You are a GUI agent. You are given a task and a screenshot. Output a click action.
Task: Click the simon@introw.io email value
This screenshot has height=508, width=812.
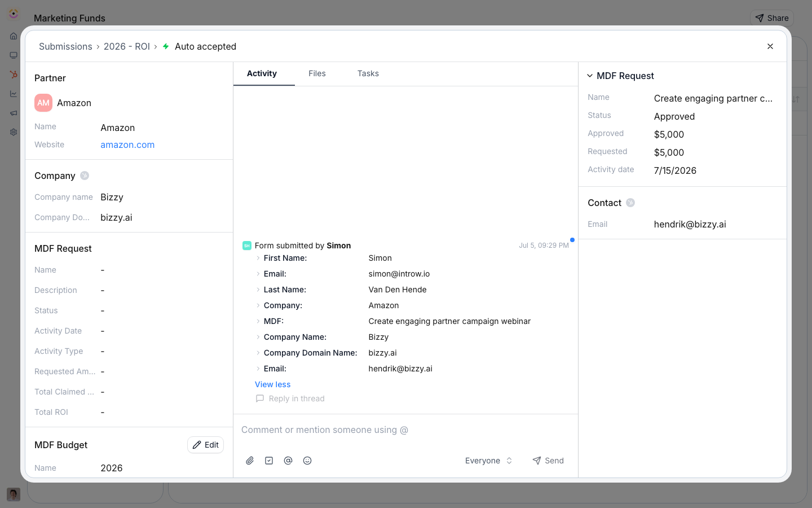pos(399,274)
